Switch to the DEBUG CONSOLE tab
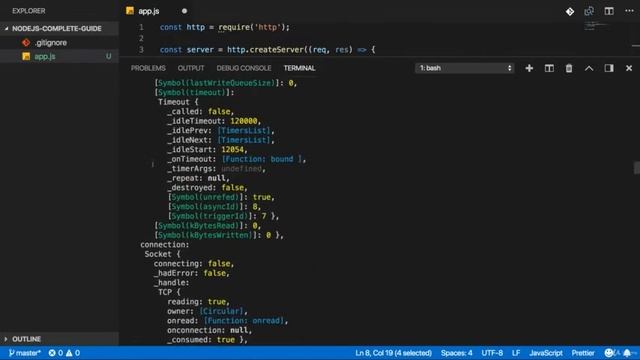Viewport: 640px width, 360px height. (244, 68)
